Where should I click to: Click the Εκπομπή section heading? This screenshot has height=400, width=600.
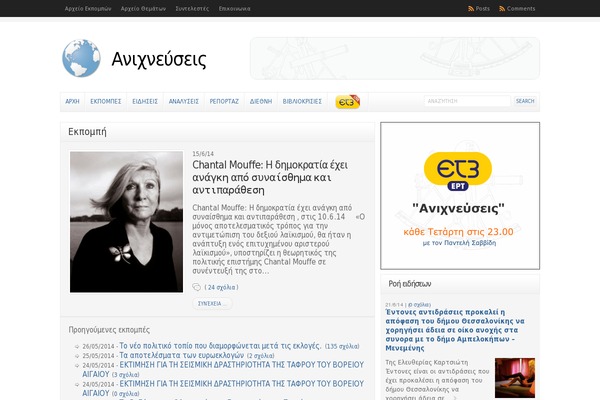[87, 132]
